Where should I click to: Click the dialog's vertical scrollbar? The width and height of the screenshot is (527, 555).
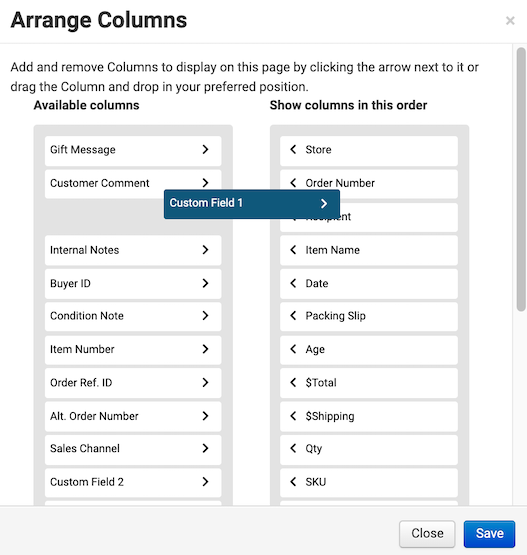521,179
